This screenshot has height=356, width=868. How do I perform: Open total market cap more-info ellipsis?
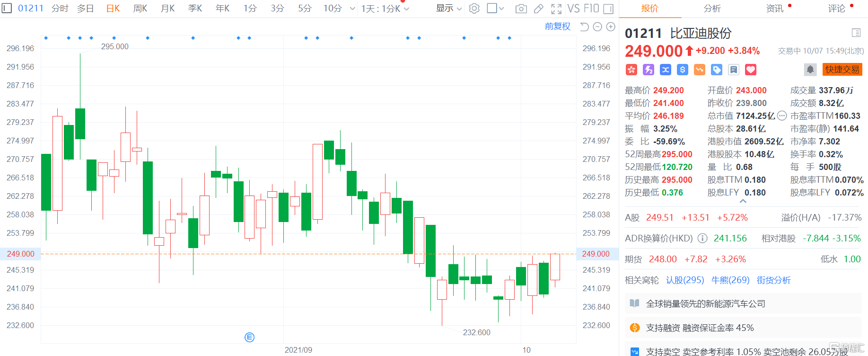(782, 116)
